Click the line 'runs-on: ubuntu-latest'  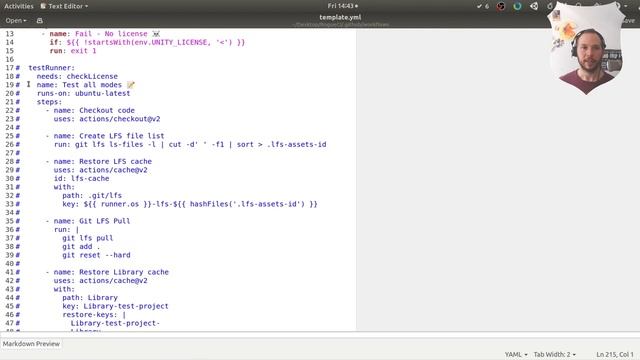click(83, 93)
